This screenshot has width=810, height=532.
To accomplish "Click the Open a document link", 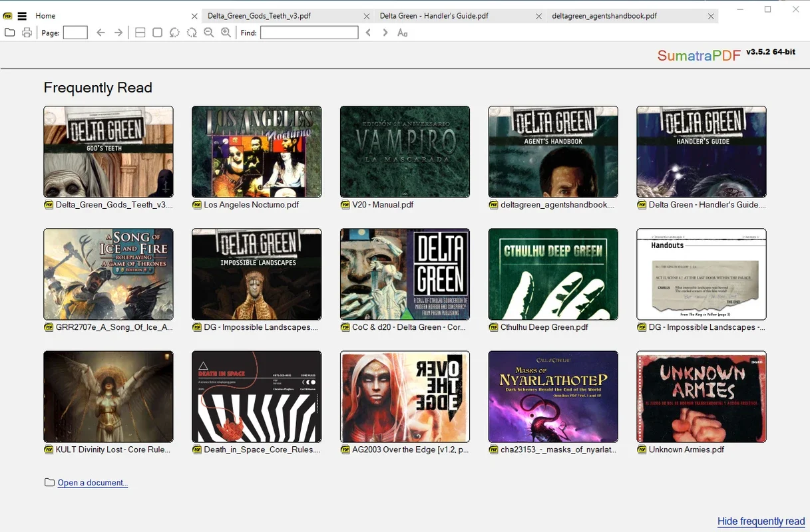I will [x=93, y=483].
